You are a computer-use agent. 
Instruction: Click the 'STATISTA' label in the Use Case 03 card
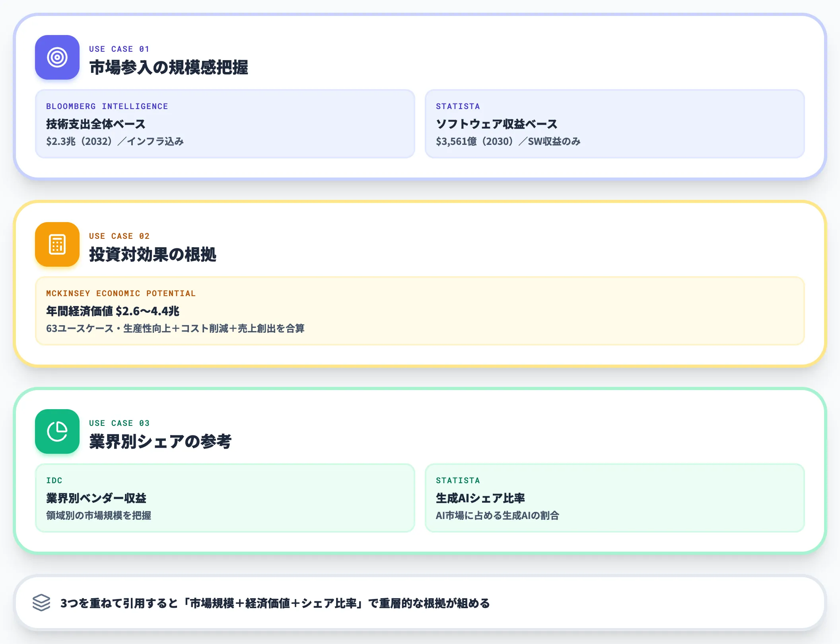coord(458,480)
